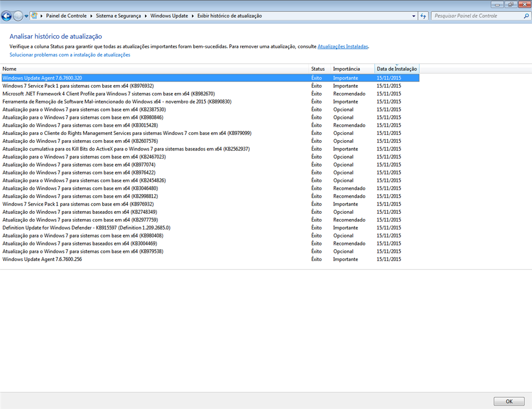The image size is (532, 409).
Task: Click the greyed-out Forward arrow button
Action: click(18, 16)
